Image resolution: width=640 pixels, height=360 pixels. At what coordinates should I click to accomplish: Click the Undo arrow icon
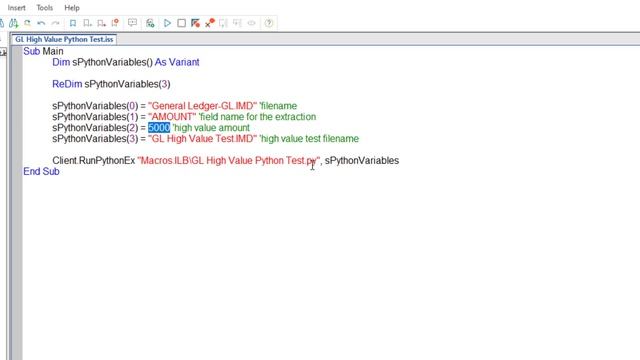(41, 23)
